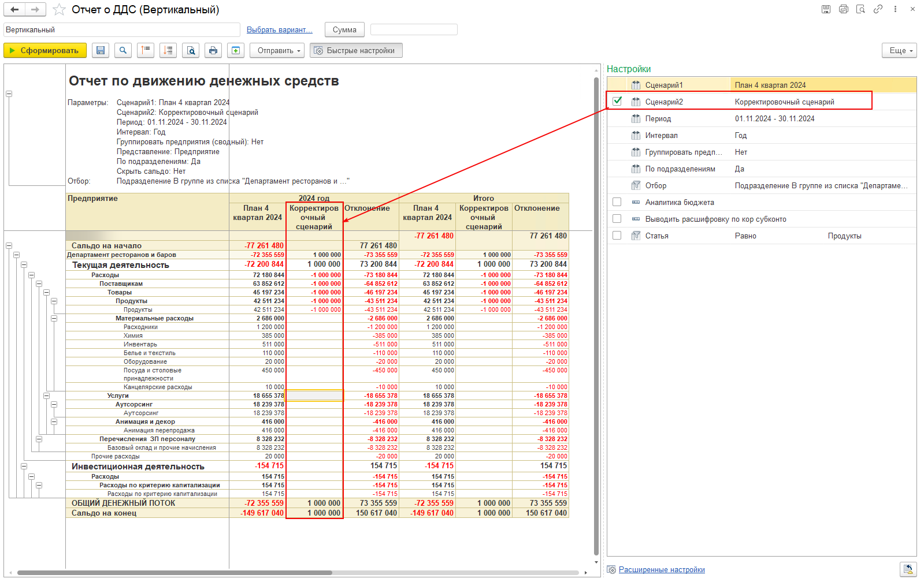Open the Расширенные настройки link
924x582 pixels.
662,570
